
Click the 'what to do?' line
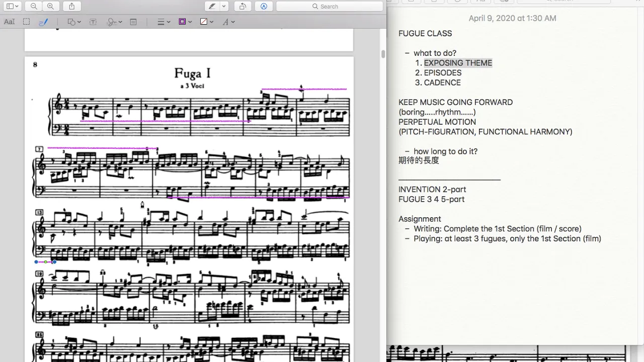(x=435, y=53)
